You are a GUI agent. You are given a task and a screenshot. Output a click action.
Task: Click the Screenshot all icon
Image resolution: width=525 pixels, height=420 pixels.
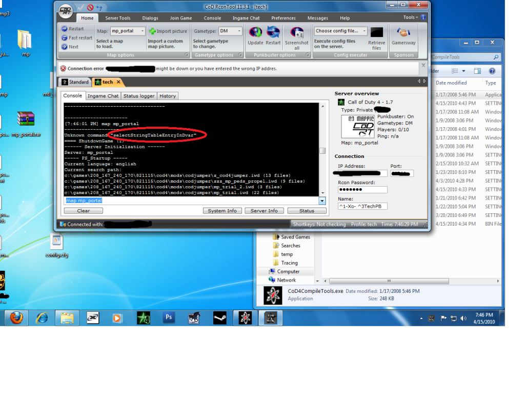tap(297, 32)
